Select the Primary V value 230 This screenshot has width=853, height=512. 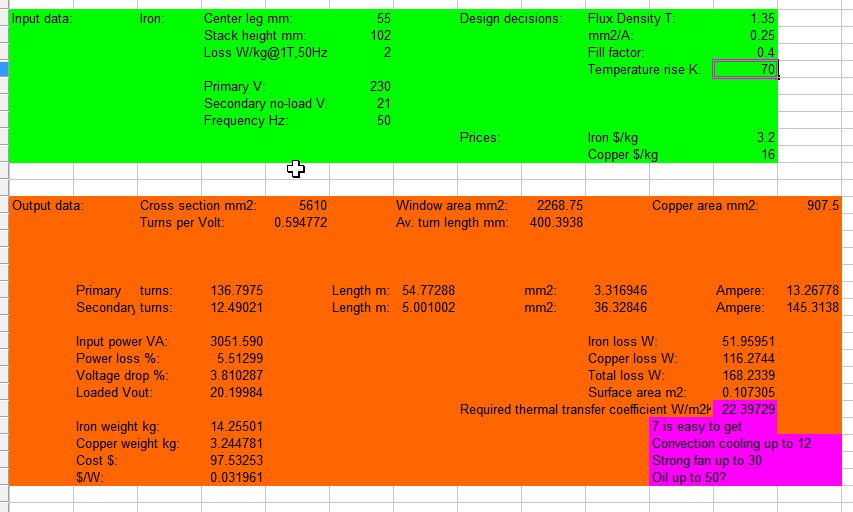pyautogui.click(x=380, y=87)
